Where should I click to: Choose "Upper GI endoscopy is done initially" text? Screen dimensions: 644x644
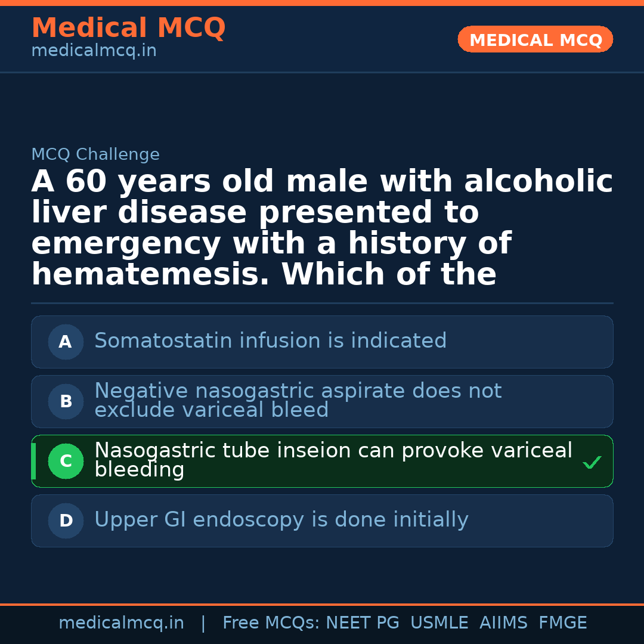pos(281,520)
